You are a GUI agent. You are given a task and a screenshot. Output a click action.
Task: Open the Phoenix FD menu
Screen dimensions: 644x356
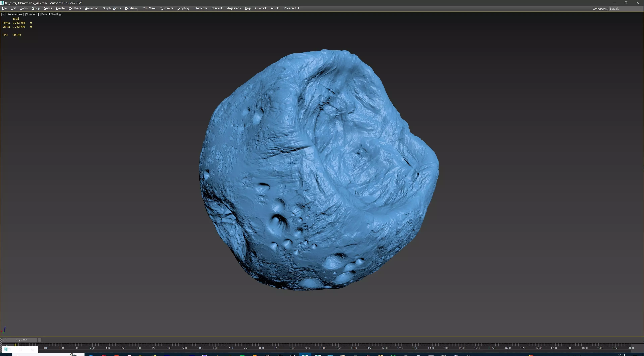pyautogui.click(x=291, y=8)
